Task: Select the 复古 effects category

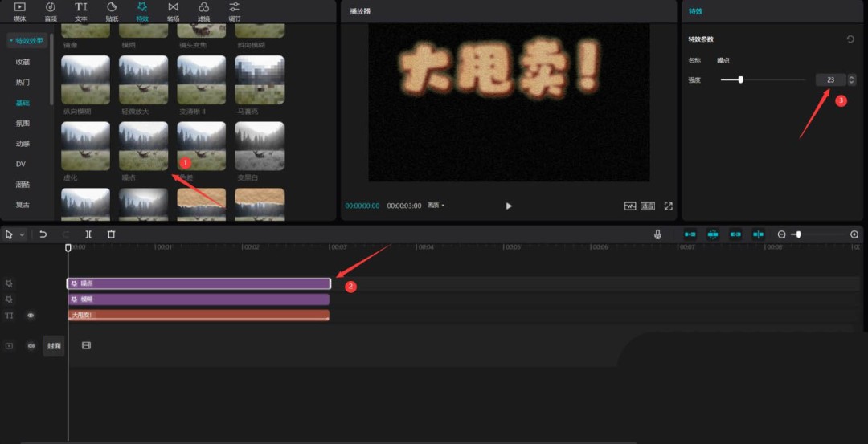Action: (x=23, y=205)
